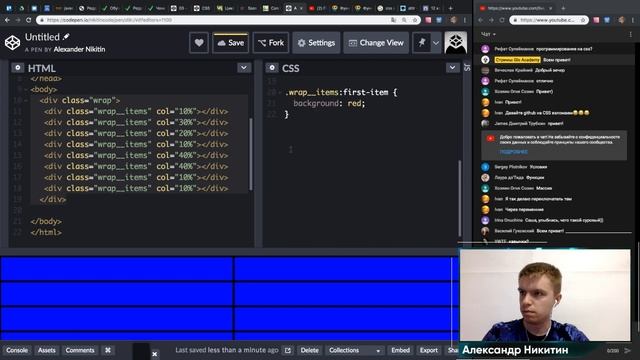Screen dimensions: 640x360
Task: Open pen Settings
Action: point(316,42)
